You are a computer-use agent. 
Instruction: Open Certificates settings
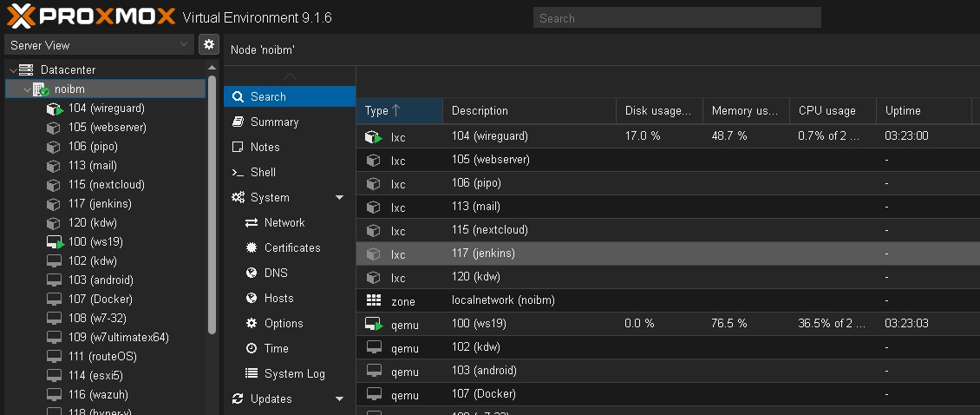(290, 248)
